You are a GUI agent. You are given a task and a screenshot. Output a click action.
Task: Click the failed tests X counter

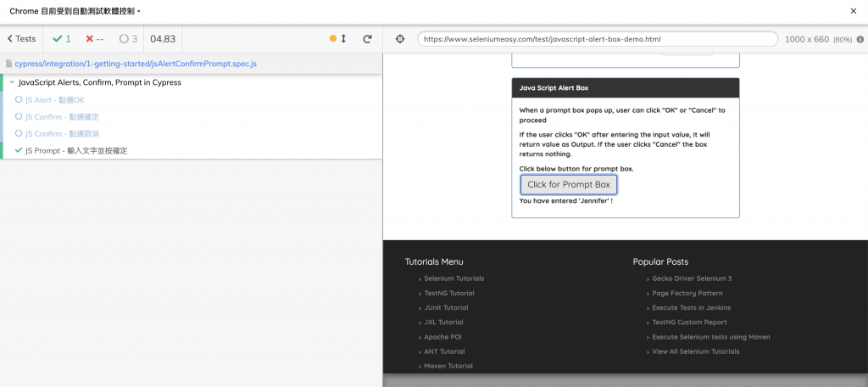95,39
